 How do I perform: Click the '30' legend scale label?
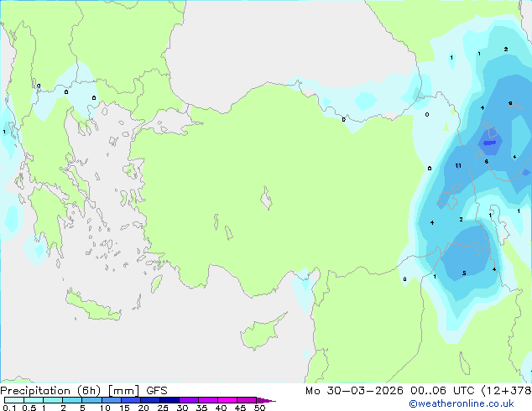click(182, 408)
